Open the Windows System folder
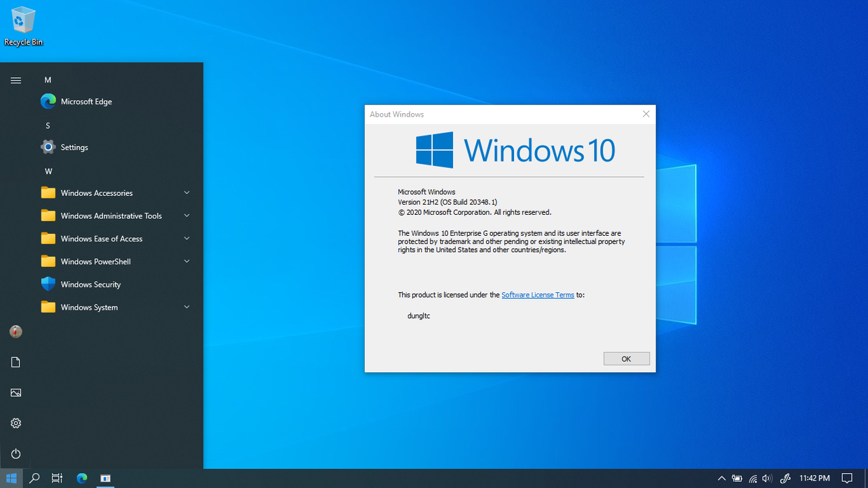The height and width of the screenshot is (488, 868). (x=117, y=307)
